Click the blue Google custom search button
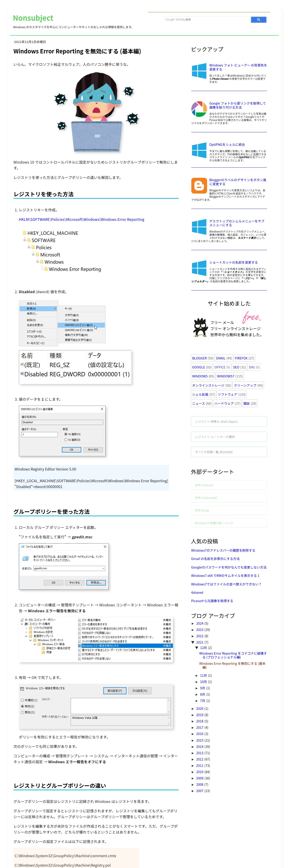Image resolution: width=289 pixels, height=868 pixels. pyautogui.click(x=258, y=20)
